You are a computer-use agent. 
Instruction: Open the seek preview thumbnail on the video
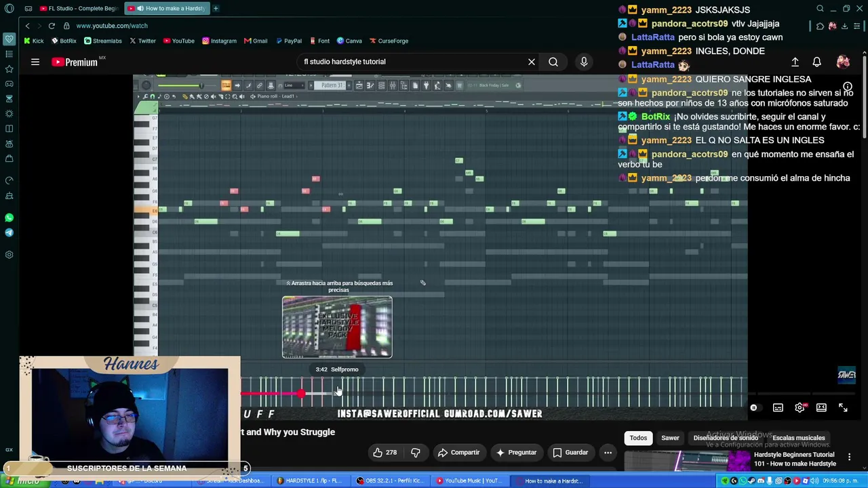click(337, 327)
